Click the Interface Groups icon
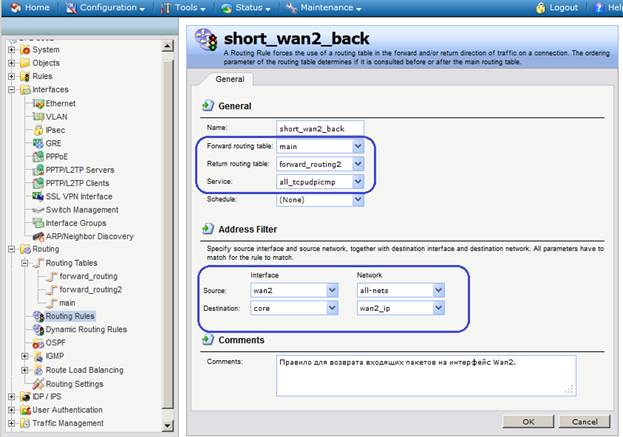623x437 pixels. pos(38,223)
